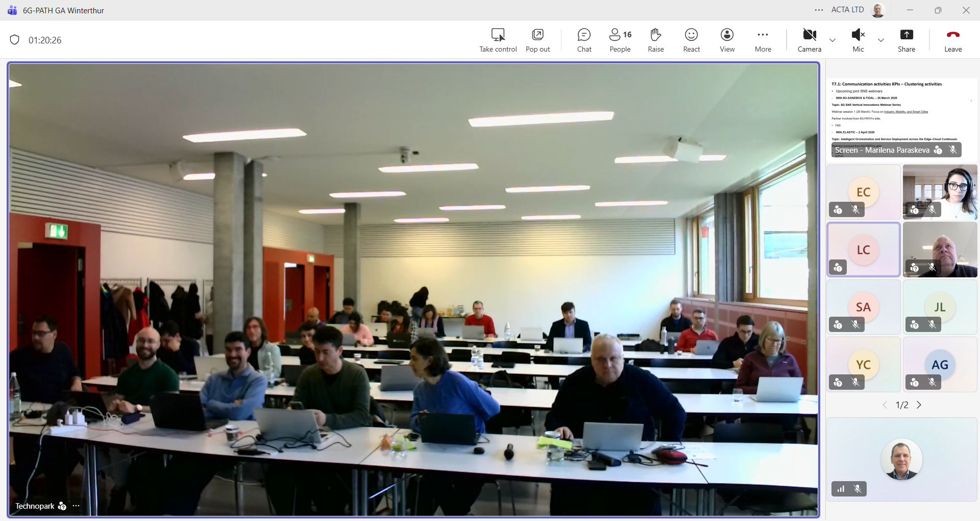This screenshot has height=521, width=980.
Task: Select the EC participant tile
Action: pos(864,192)
